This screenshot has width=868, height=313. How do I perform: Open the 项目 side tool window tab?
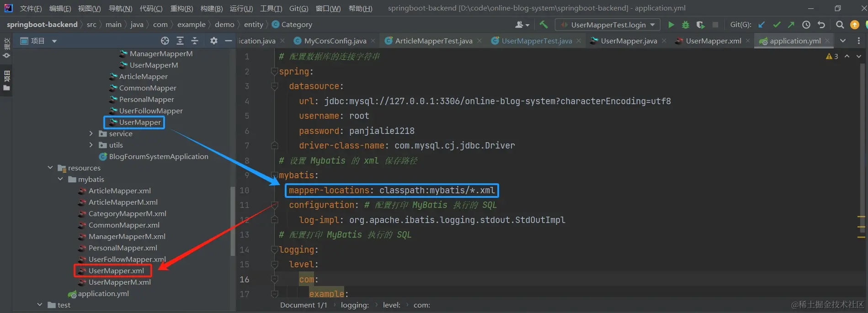click(x=6, y=80)
